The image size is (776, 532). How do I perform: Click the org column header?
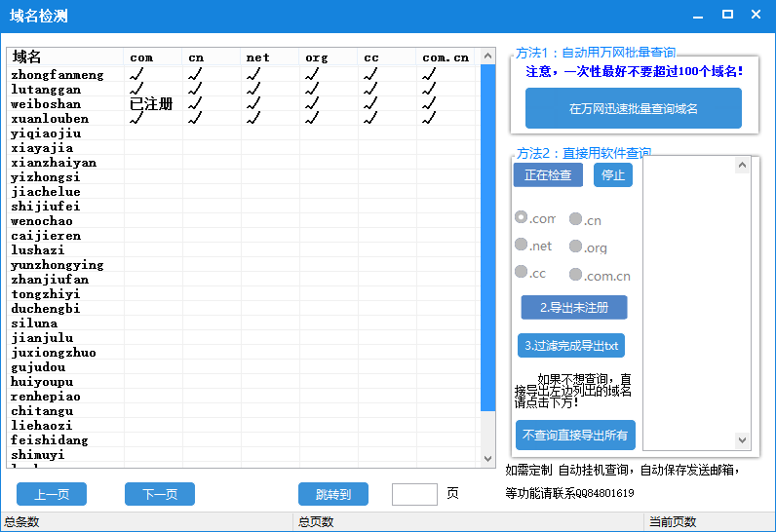pyautogui.click(x=328, y=57)
